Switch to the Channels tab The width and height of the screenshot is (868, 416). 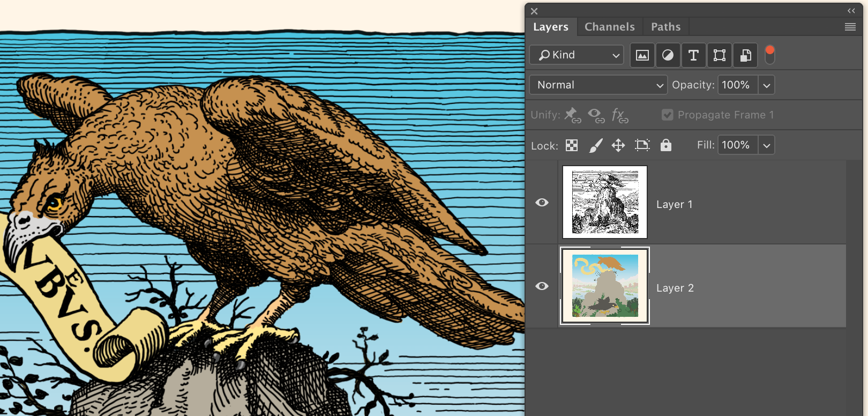(x=610, y=27)
